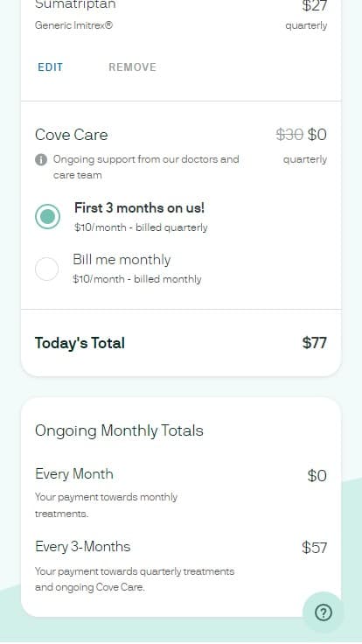Click the Every 3-Months label
This screenshot has height=644, width=362.
(82, 547)
